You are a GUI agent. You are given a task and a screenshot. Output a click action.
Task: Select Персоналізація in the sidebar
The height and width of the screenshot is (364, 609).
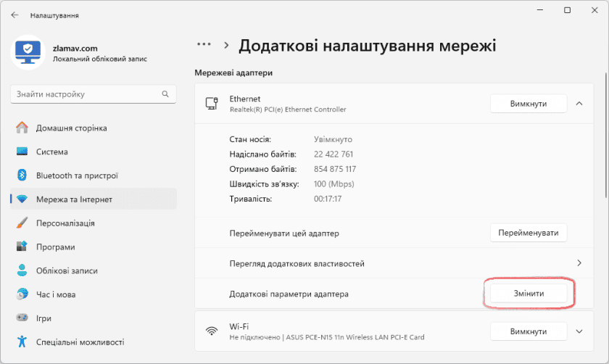pos(94,223)
